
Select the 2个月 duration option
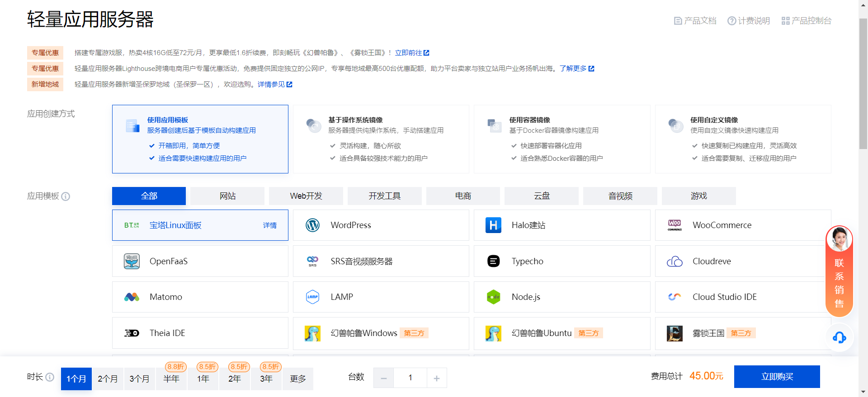108,378
